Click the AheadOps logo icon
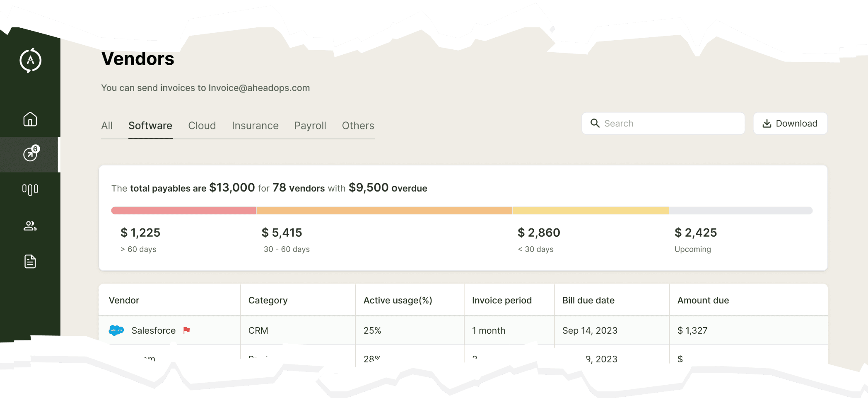Viewport: 868px width, 398px height. coord(30,61)
